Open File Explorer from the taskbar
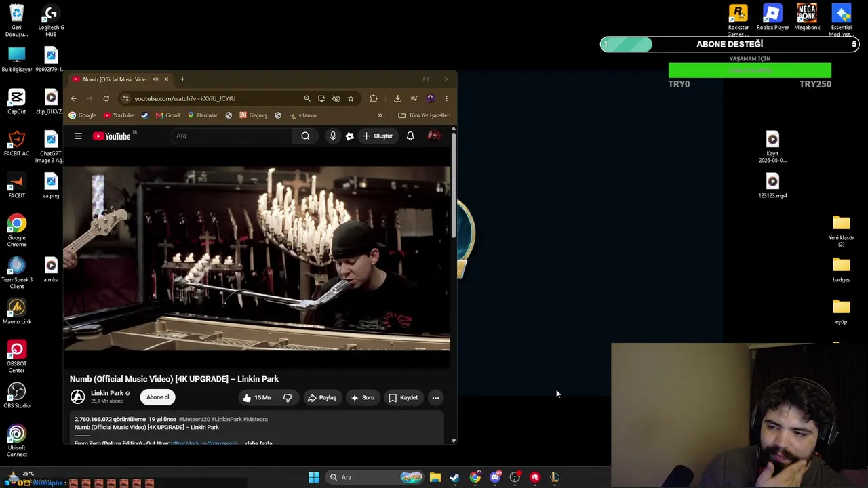Screen dimensions: 868x488 435,477
